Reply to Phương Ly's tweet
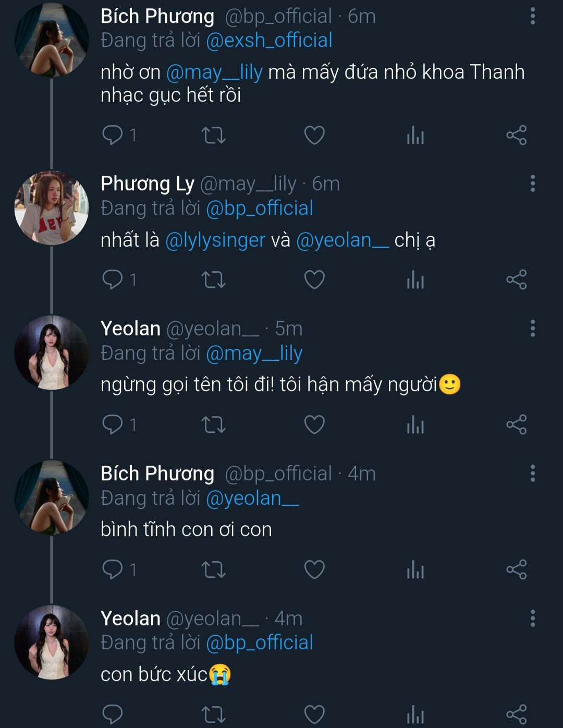The width and height of the screenshot is (563, 728). tap(113, 280)
